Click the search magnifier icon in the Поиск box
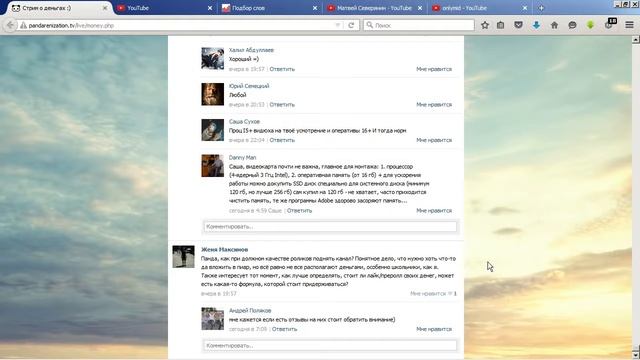 click(370, 25)
